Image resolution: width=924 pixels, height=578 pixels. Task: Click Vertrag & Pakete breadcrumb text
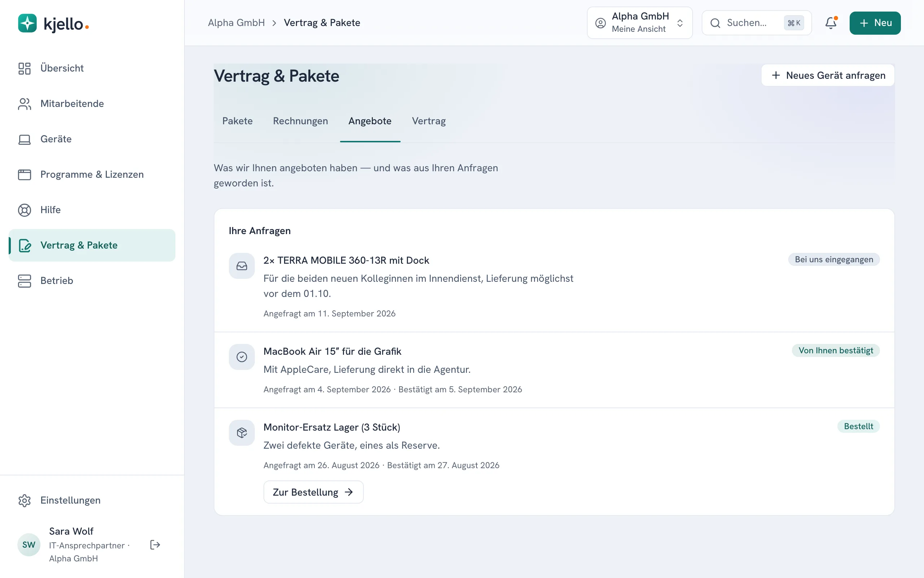click(x=322, y=23)
